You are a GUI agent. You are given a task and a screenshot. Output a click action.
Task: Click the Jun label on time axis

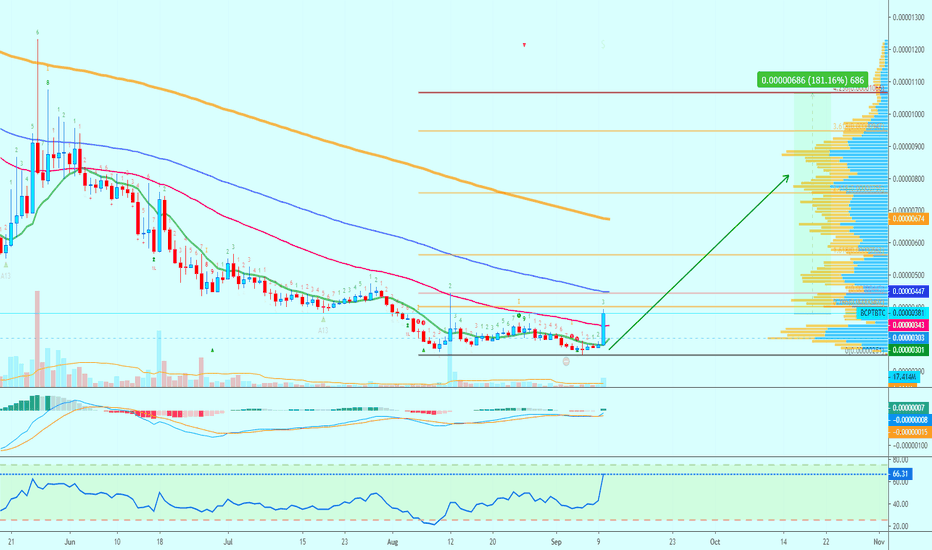[x=70, y=542]
